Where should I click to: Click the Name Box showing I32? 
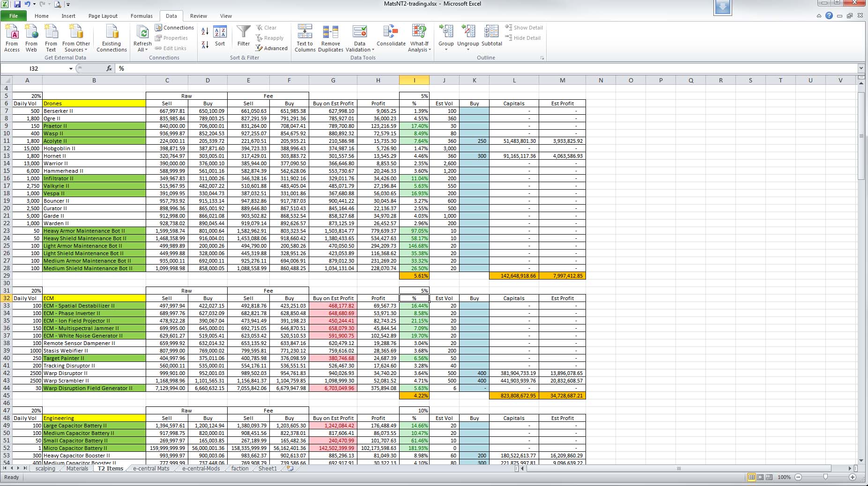coord(34,68)
